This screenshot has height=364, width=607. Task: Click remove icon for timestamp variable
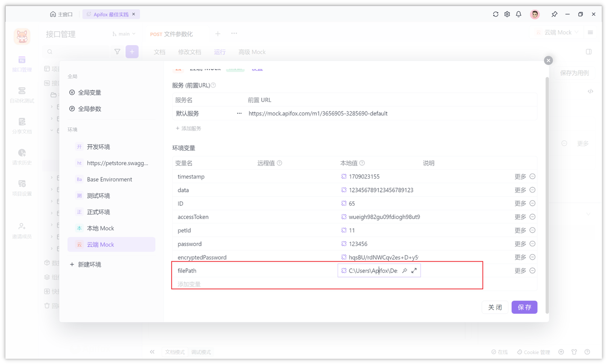tap(533, 176)
